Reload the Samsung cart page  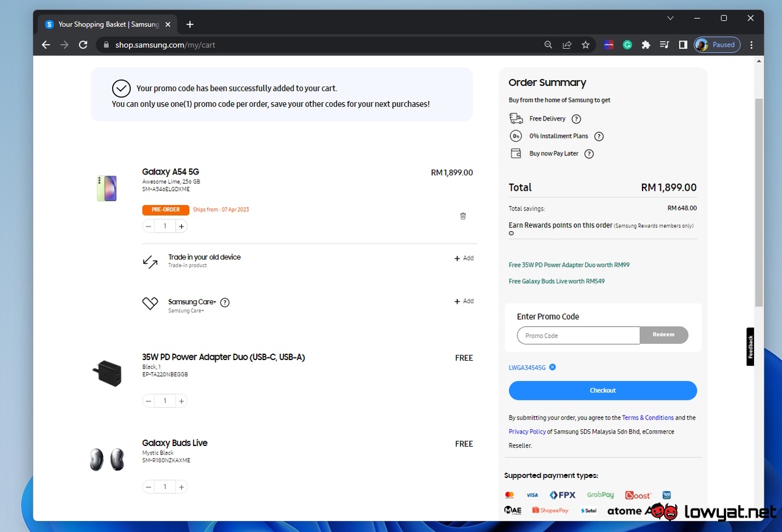coord(83,45)
